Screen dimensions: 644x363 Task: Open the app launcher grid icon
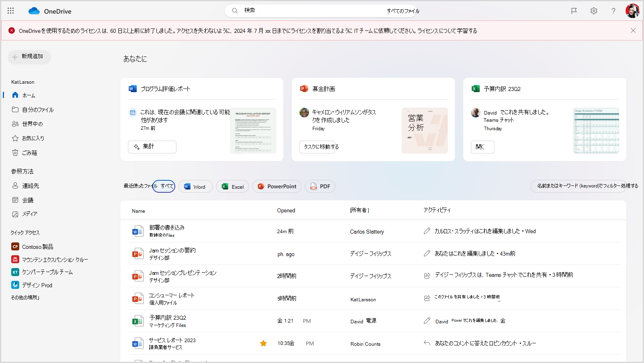click(x=11, y=11)
